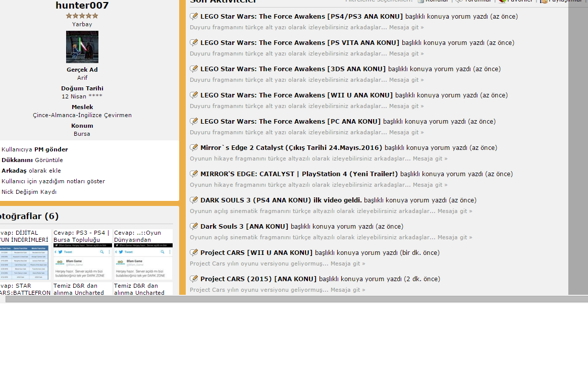Follow 'Mesaja git' under the 3DS ANA KONU entry

tap(406, 80)
